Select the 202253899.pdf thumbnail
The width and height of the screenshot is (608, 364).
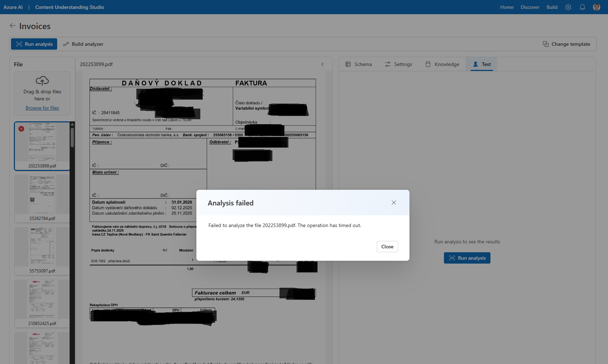click(42, 146)
